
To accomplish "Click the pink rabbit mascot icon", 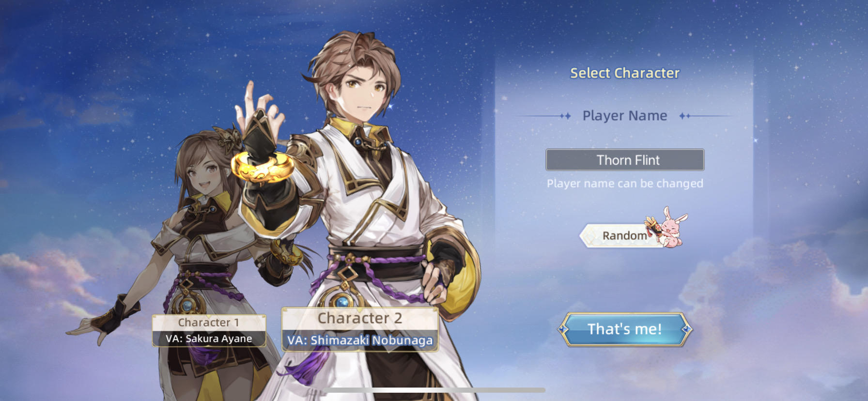I will tap(666, 227).
